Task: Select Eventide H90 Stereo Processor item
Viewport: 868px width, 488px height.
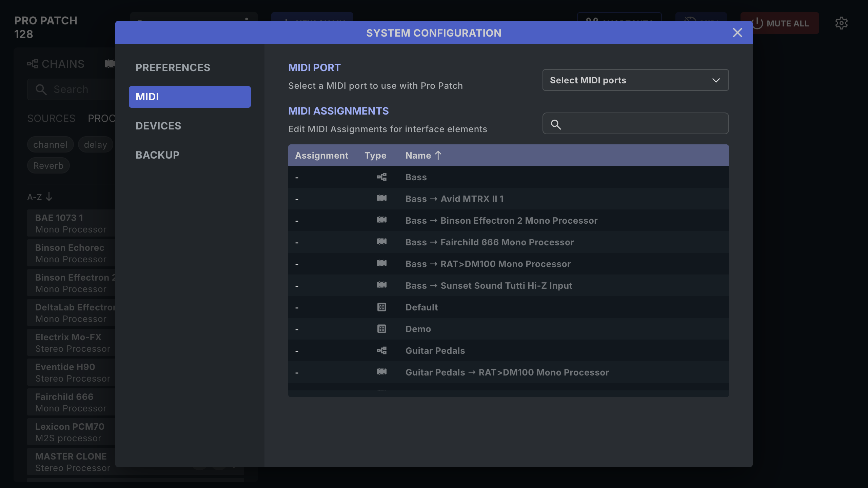Action: pyautogui.click(x=71, y=372)
